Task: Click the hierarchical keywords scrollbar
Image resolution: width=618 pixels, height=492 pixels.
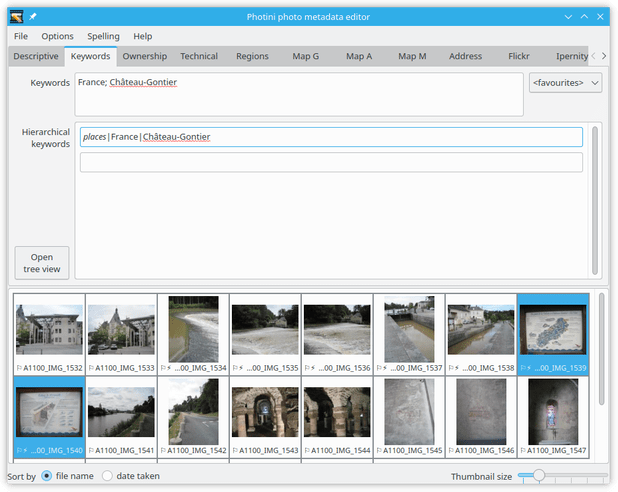Action: (595, 200)
